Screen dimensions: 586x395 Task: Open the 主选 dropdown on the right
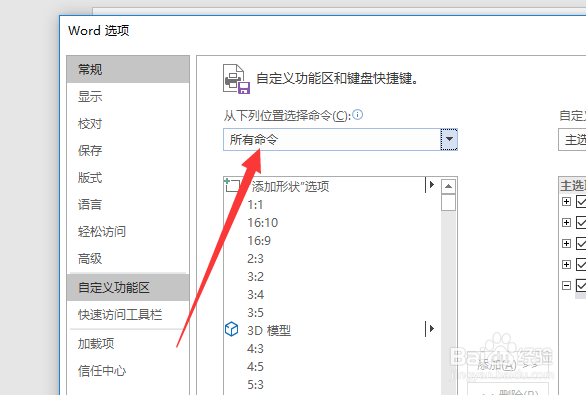[x=572, y=140]
